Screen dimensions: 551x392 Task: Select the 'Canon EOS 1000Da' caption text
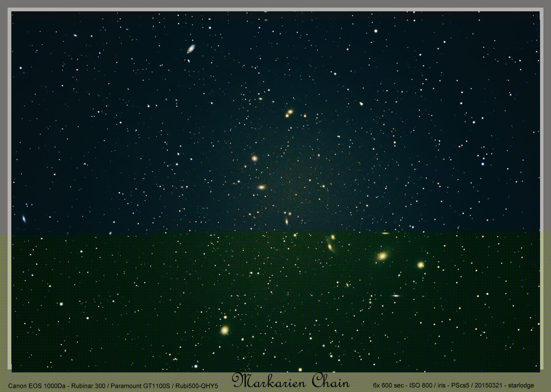37,386
